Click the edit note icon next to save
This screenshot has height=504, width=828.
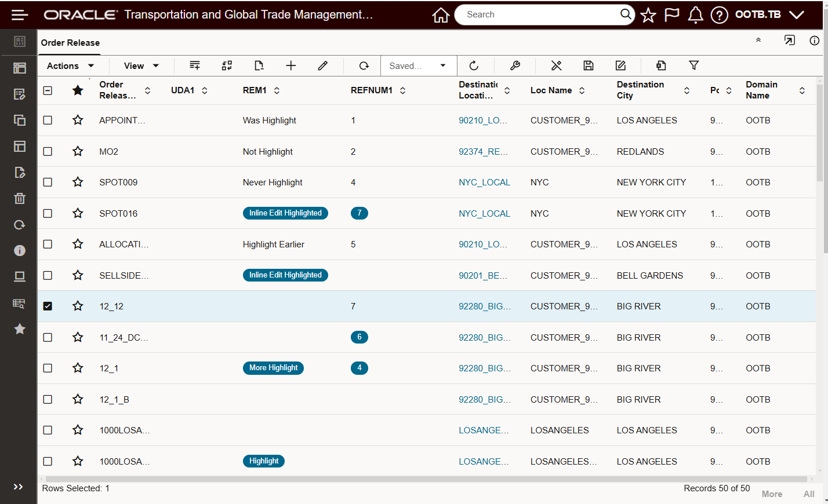pyautogui.click(x=620, y=65)
